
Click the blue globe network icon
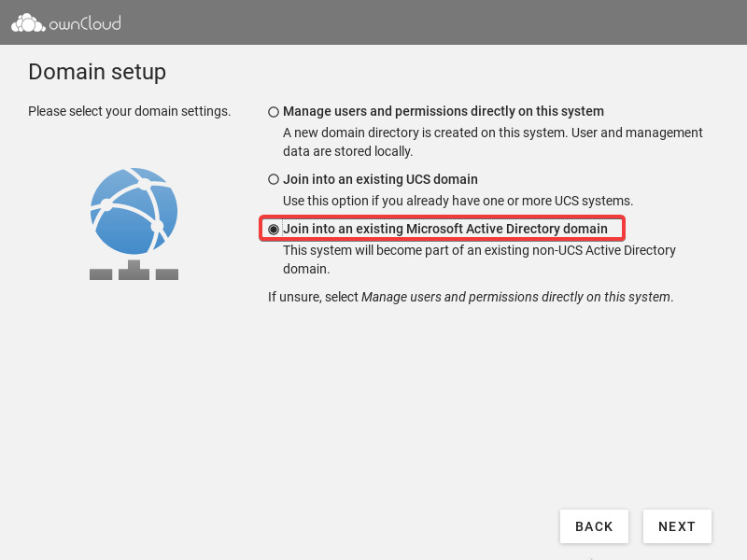pyautogui.click(x=134, y=211)
